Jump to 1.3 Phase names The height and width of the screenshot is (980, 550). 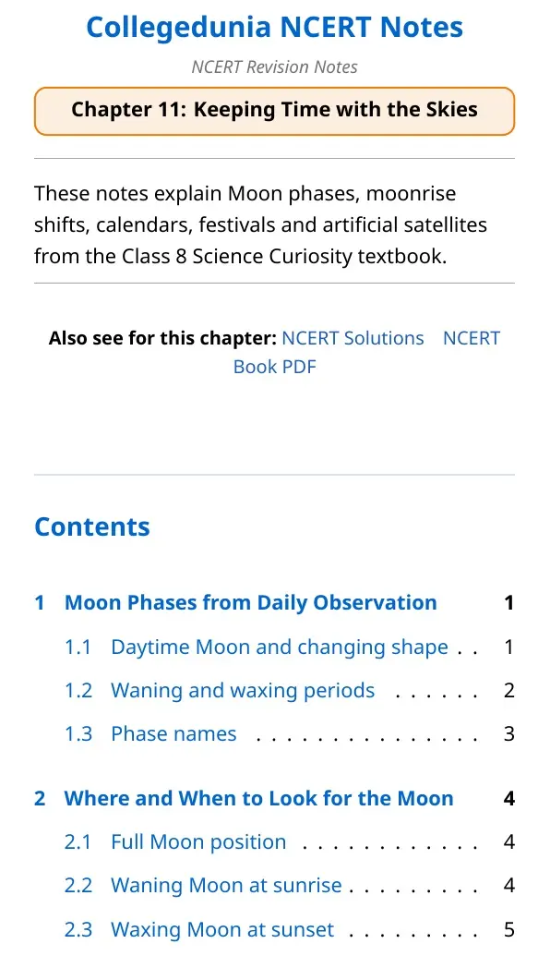point(173,733)
